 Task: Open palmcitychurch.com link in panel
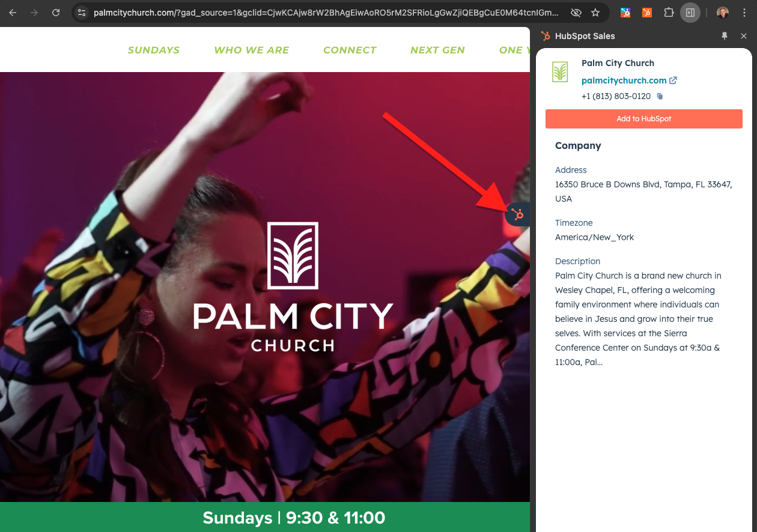[x=624, y=80]
